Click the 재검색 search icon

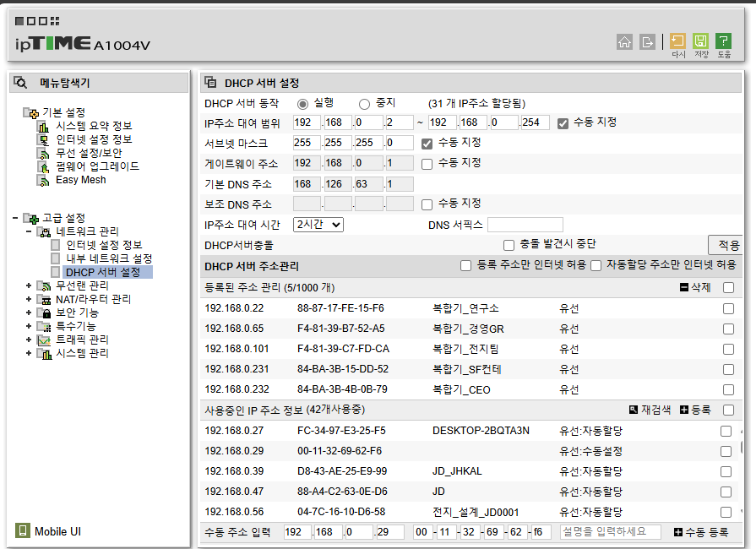[634, 410]
